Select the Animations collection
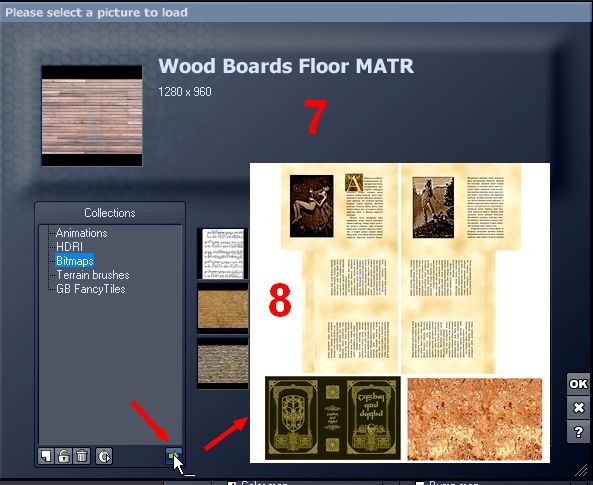This screenshot has height=485, width=593. pos(81,233)
